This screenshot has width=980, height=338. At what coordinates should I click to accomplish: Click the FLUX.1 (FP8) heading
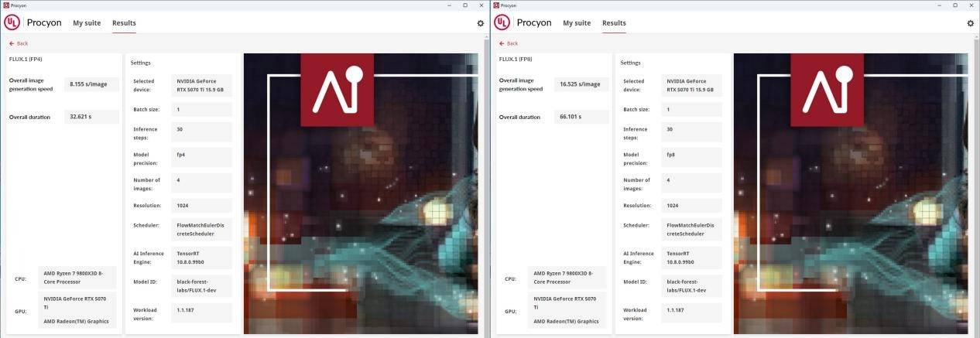[x=516, y=59]
